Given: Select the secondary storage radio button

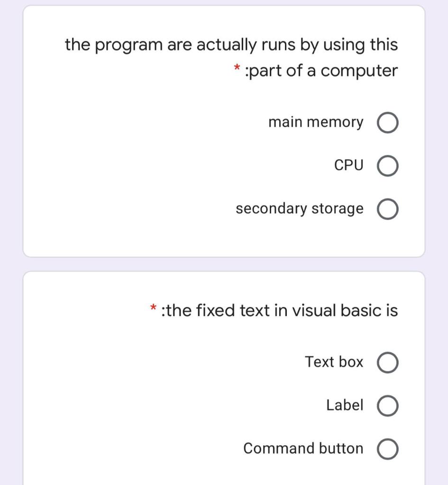Looking at the screenshot, I should pyautogui.click(x=387, y=208).
